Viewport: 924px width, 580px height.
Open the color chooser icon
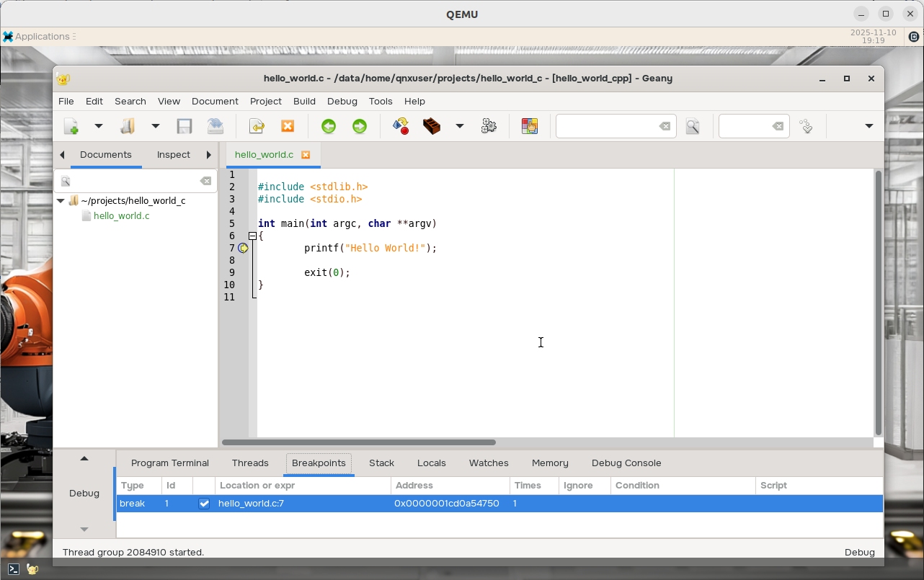coord(530,126)
